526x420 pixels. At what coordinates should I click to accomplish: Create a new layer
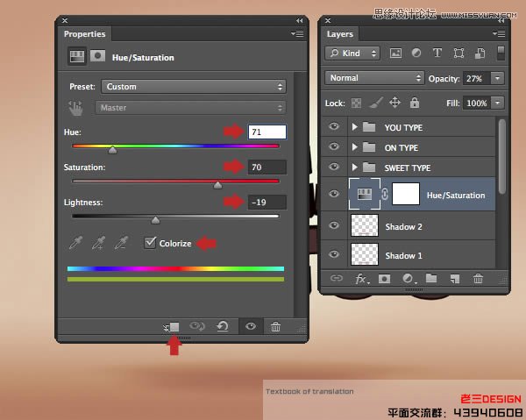click(x=454, y=279)
